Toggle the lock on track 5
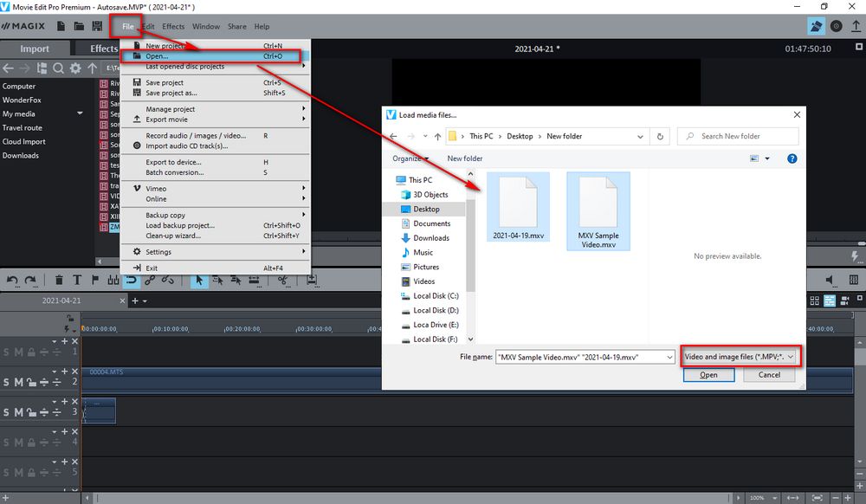Screen dimensions: 866x504 click(x=31, y=473)
